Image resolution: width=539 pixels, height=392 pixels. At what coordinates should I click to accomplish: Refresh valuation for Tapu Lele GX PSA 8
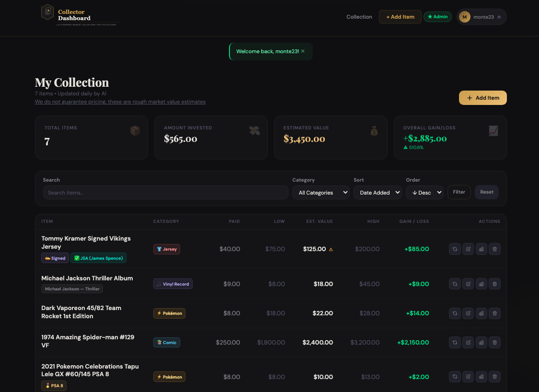(x=455, y=377)
